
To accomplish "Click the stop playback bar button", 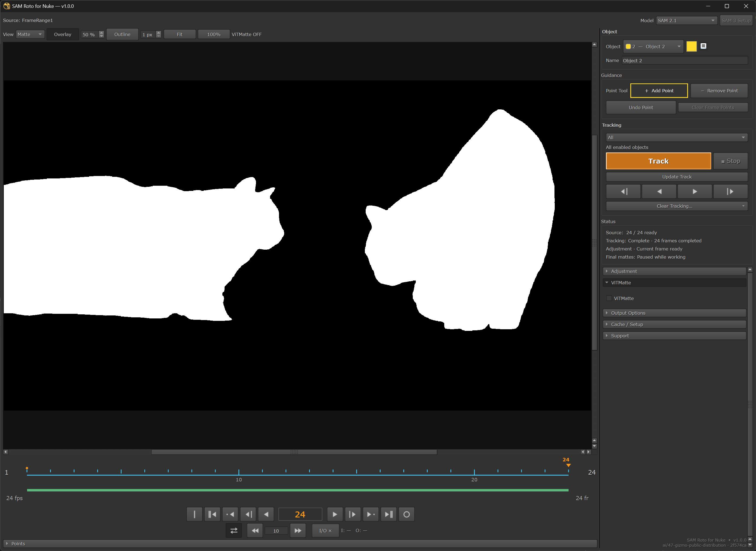I will tap(194, 514).
